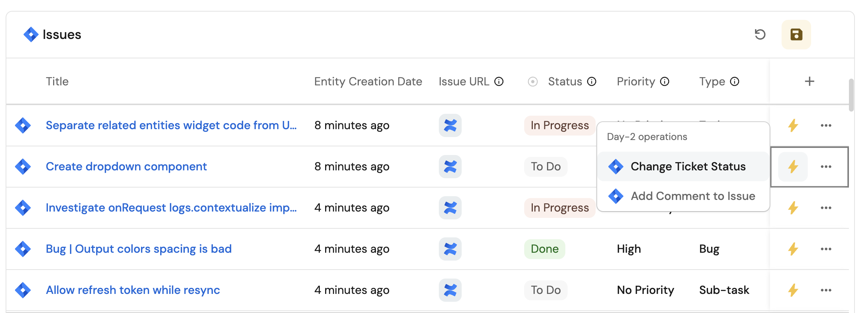868x313 pixels.
Task: Open three-dots menu for Bug Output colors row
Action: click(x=826, y=249)
